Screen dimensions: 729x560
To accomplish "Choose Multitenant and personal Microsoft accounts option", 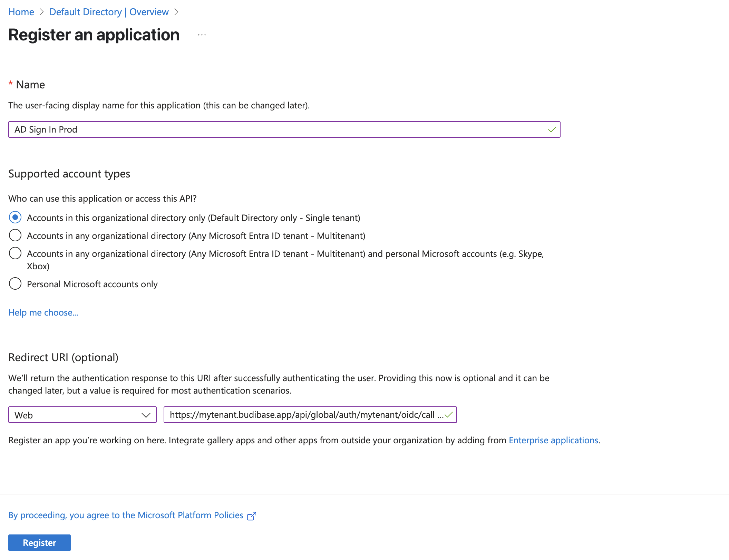I will coord(15,253).
